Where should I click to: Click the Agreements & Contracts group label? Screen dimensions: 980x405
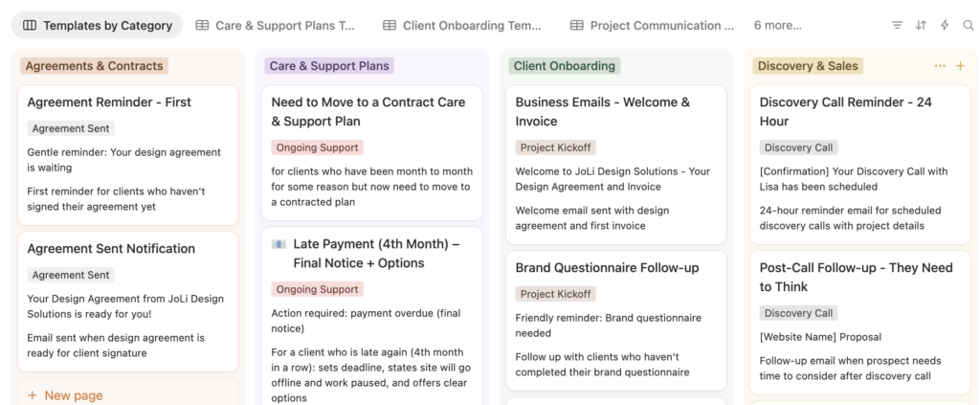coord(95,66)
